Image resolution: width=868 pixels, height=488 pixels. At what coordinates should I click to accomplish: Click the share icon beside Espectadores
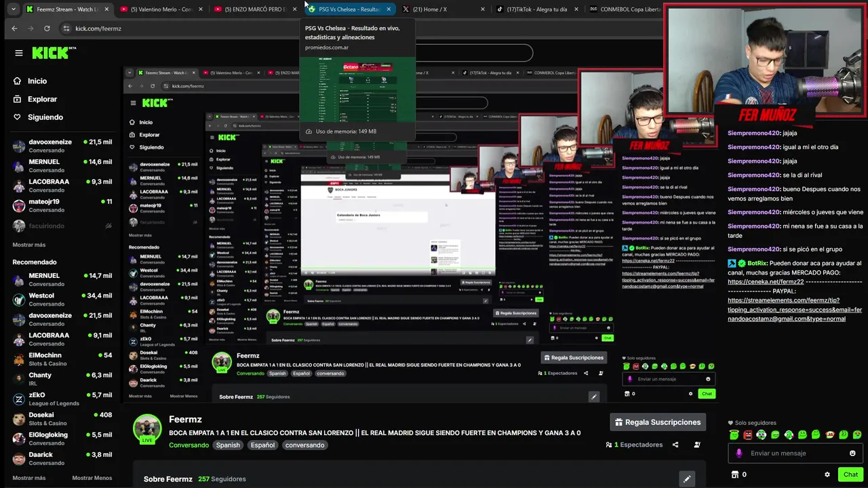[675, 445]
